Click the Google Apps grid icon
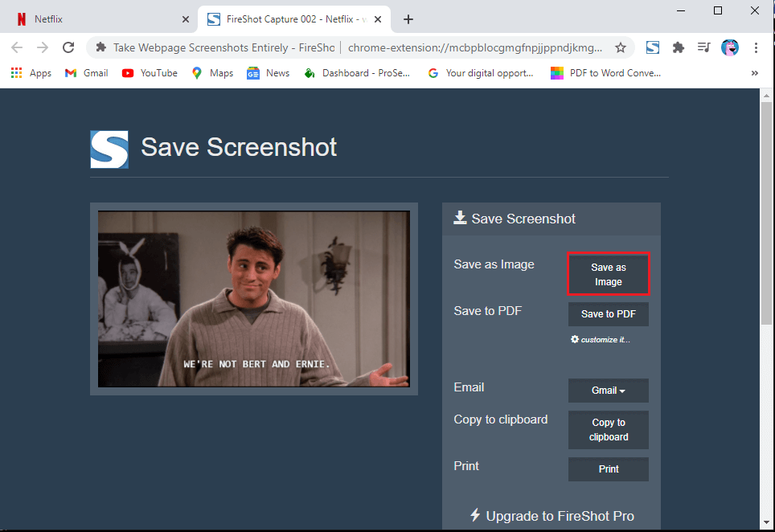 coord(16,72)
